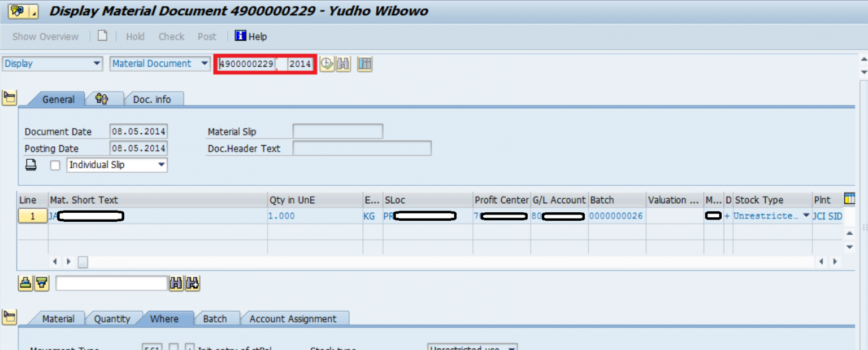Click the table layout icon next to Find
The image size is (868, 350).
(364, 64)
